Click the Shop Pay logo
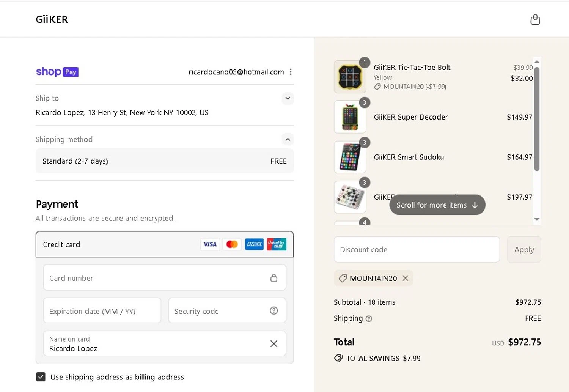 click(57, 72)
